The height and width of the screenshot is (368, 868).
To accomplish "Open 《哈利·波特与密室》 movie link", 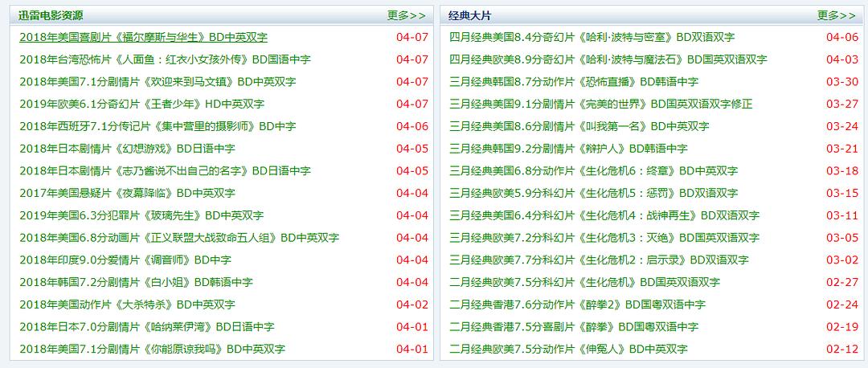I will pyautogui.click(x=592, y=37).
